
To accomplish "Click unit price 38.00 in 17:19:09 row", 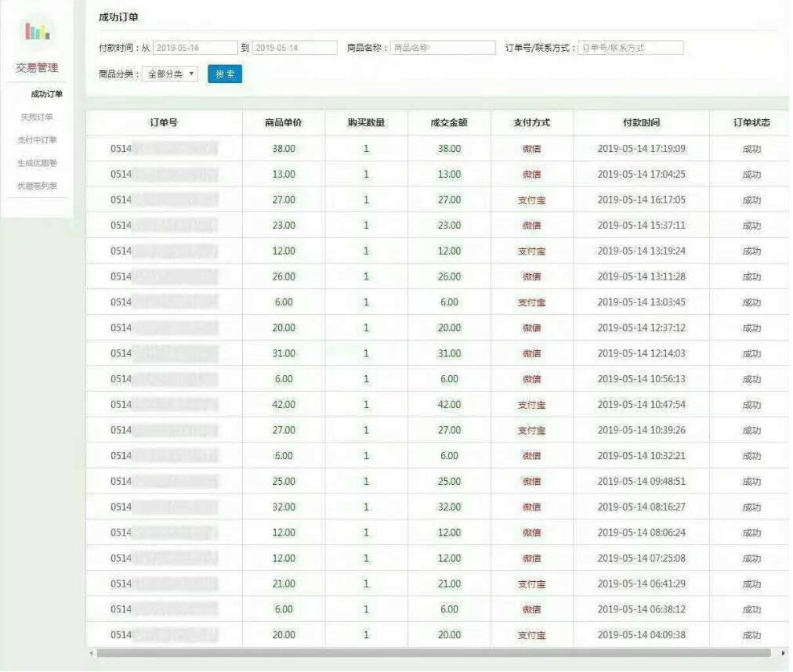I will (284, 149).
